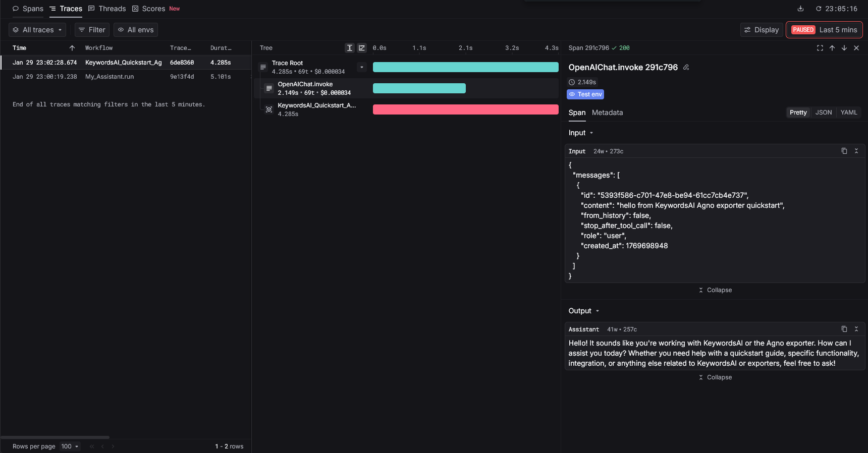Switch to the Threads tab

pyautogui.click(x=107, y=9)
